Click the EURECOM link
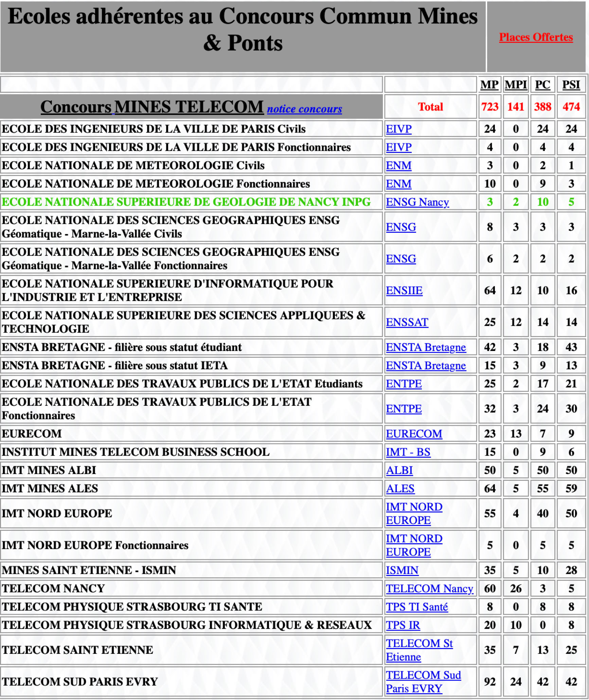 coord(414,434)
